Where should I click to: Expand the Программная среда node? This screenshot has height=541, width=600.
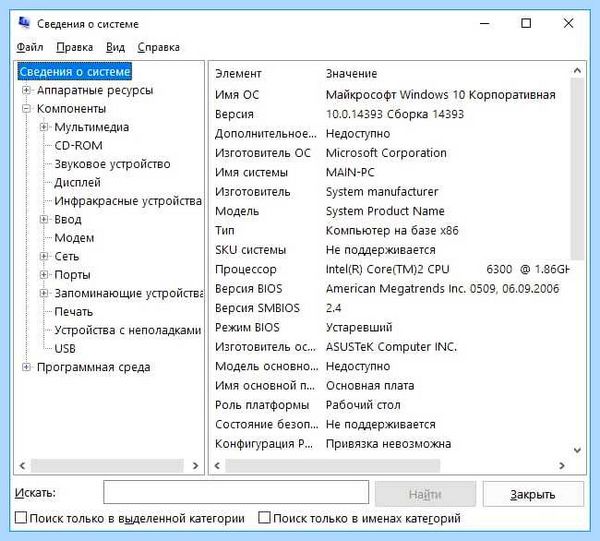(x=26, y=367)
